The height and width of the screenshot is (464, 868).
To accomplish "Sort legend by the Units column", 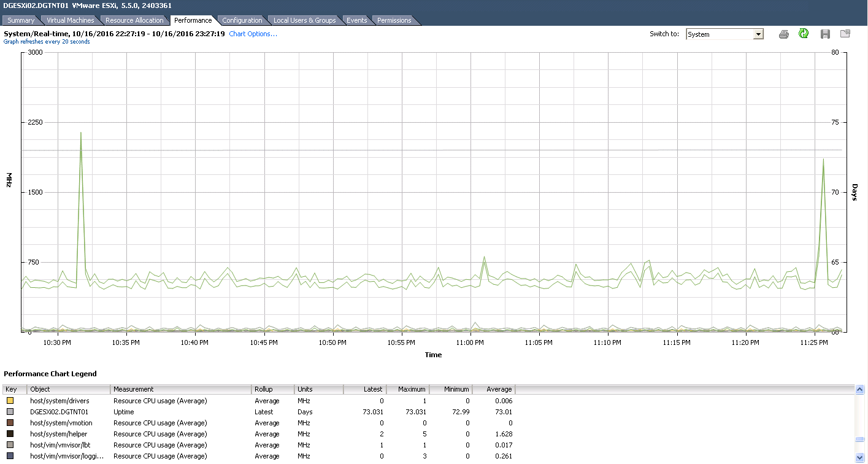I will tap(318, 389).
